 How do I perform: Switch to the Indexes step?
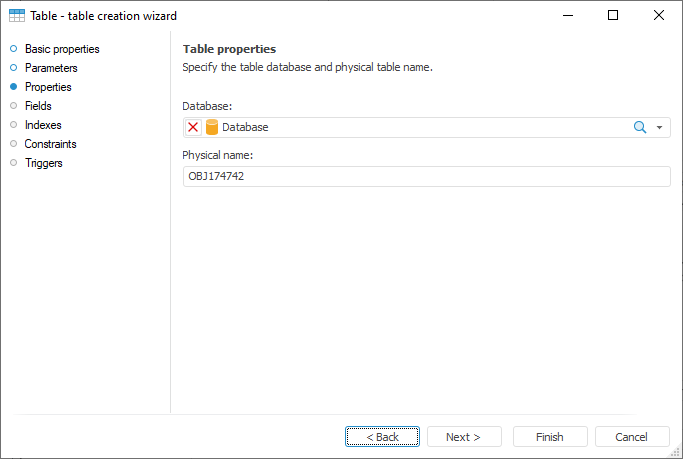point(43,125)
